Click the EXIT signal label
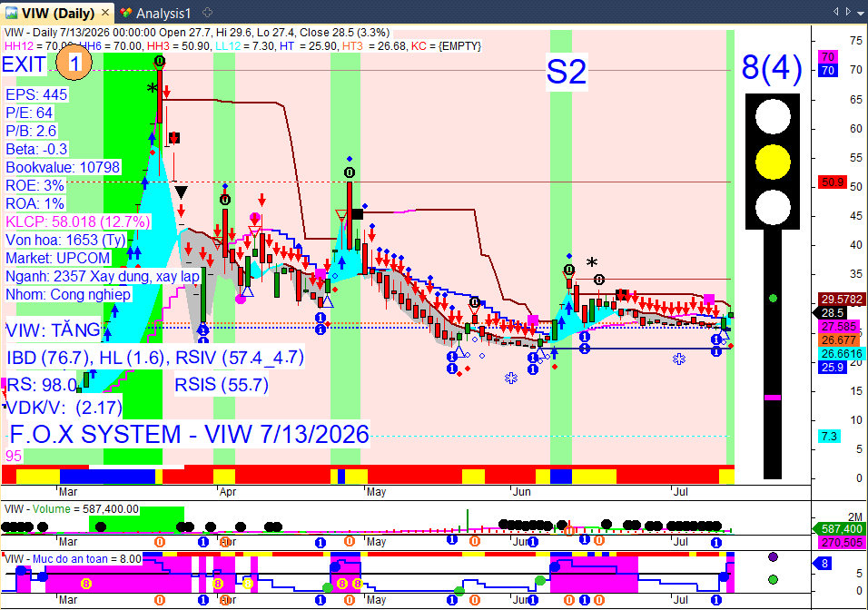 pyautogui.click(x=24, y=64)
